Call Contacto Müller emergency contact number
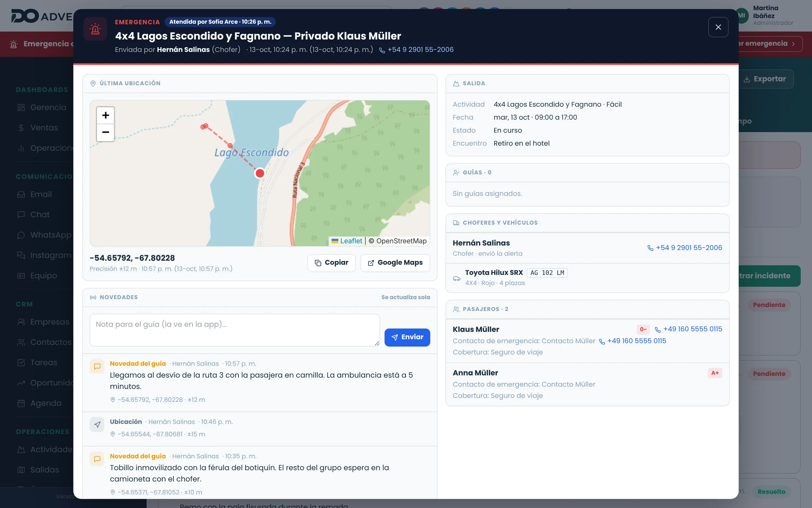The width and height of the screenshot is (812, 508). 632,341
